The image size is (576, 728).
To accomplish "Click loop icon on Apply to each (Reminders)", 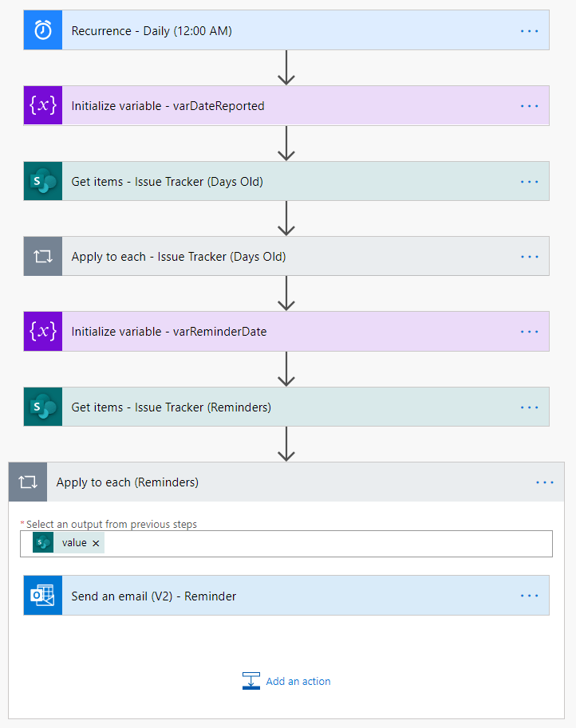I will tap(28, 482).
